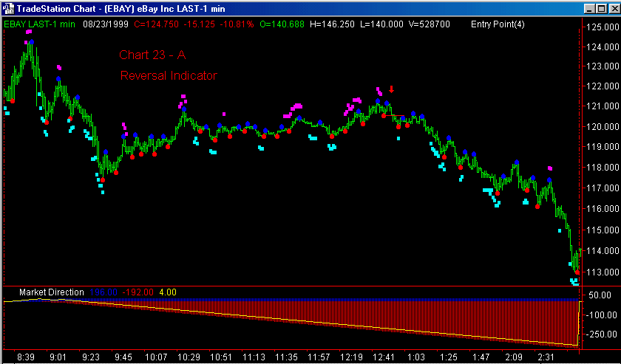This screenshot has width=621, height=364.
Task: Click the '120.000' price axis label
Action: (603, 126)
